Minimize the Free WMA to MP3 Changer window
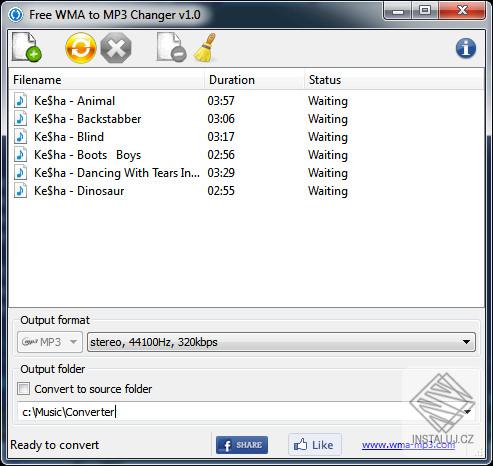 click(x=398, y=11)
